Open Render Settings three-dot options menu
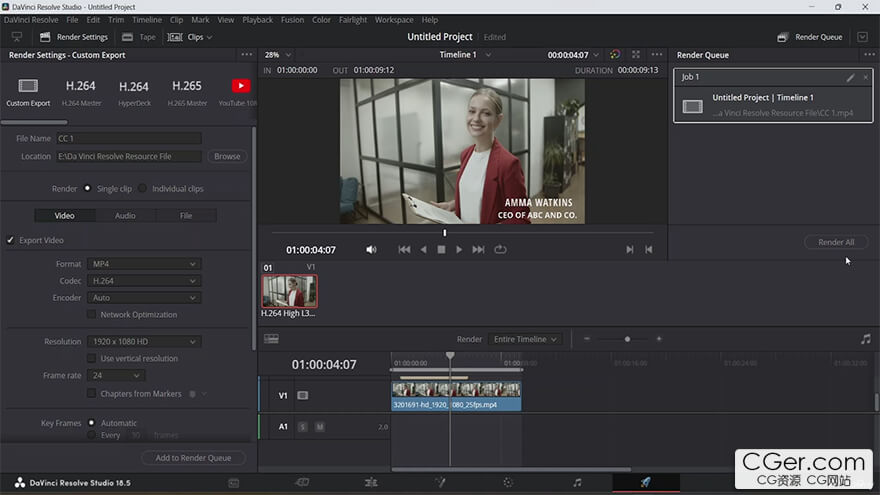This screenshot has width=880, height=495. pos(246,54)
